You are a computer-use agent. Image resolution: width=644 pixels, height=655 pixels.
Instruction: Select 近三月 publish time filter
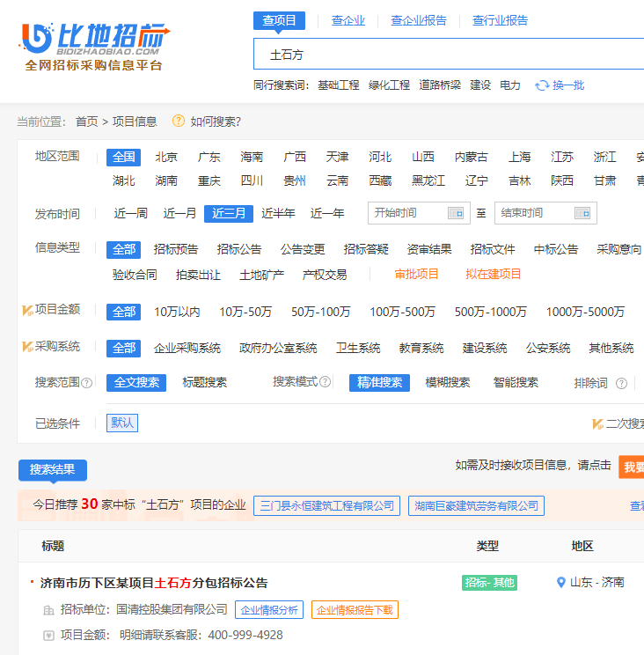click(229, 214)
